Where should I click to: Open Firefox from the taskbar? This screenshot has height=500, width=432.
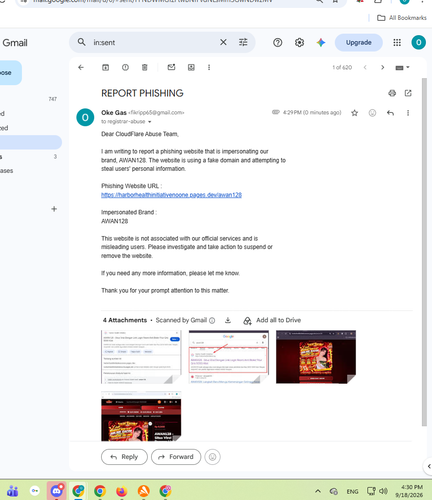(x=122, y=491)
